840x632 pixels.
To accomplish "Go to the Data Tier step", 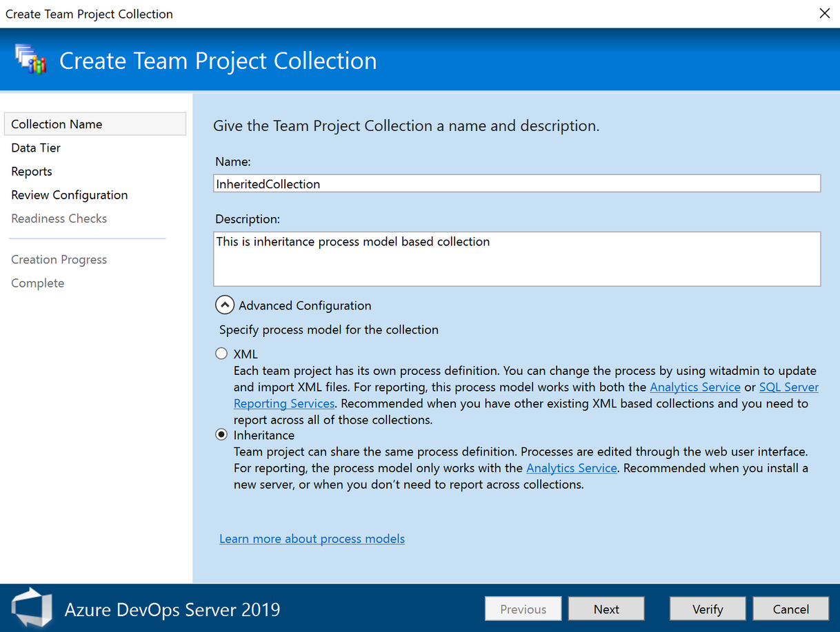I will pyautogui.click(x=36, y=147).
